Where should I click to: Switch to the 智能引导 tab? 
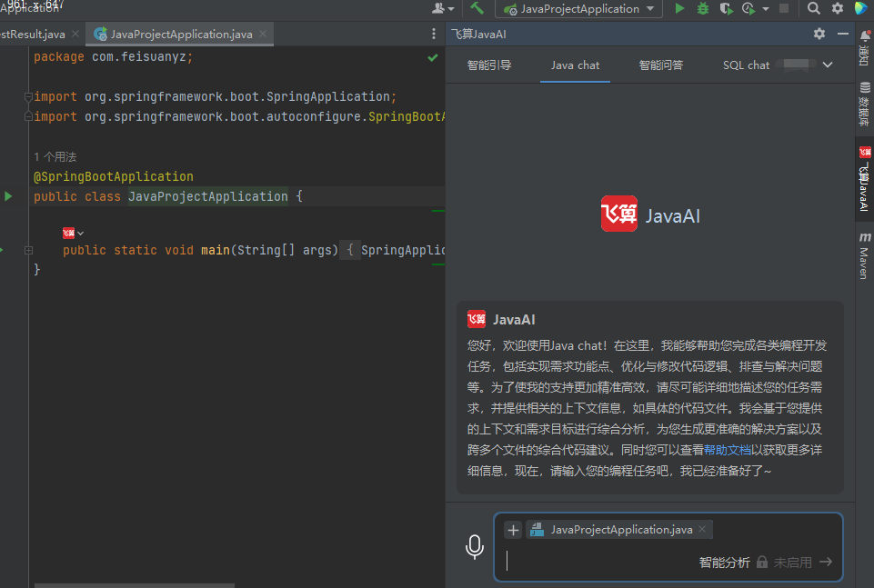(x=488, y=65)
